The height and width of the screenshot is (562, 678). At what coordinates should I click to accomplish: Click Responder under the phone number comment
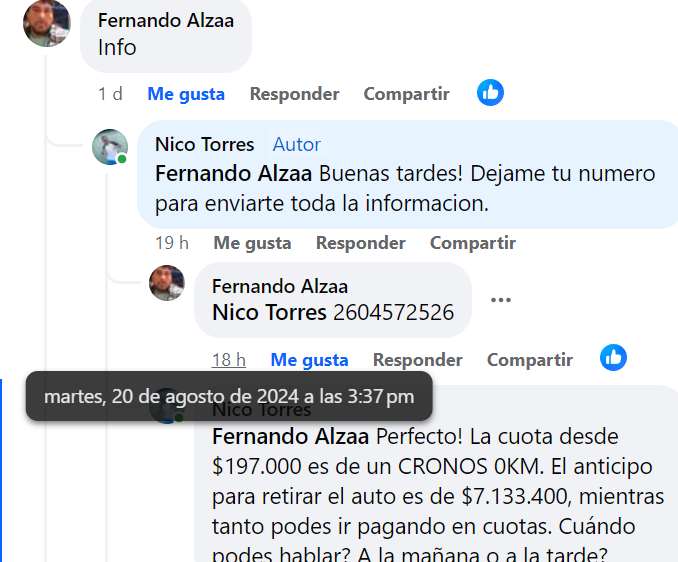[x=418, y=360]
